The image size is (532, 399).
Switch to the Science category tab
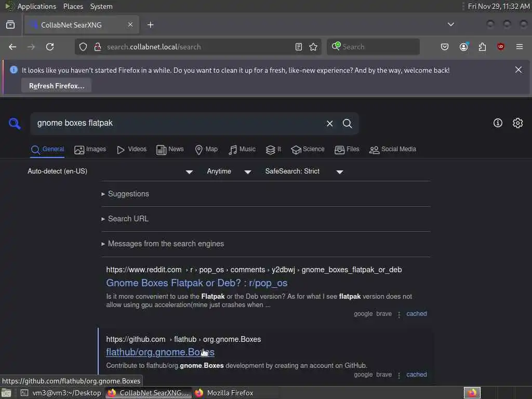click(x=308, y=149)
